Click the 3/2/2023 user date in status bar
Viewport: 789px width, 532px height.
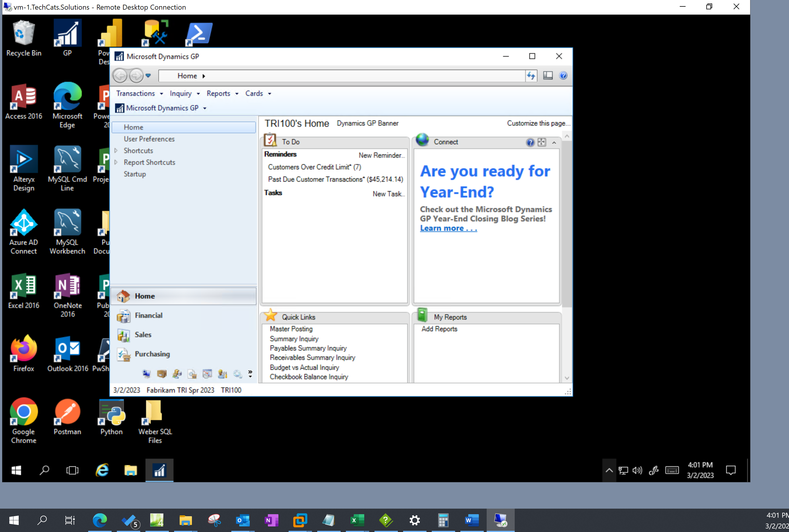click(126, 390)
